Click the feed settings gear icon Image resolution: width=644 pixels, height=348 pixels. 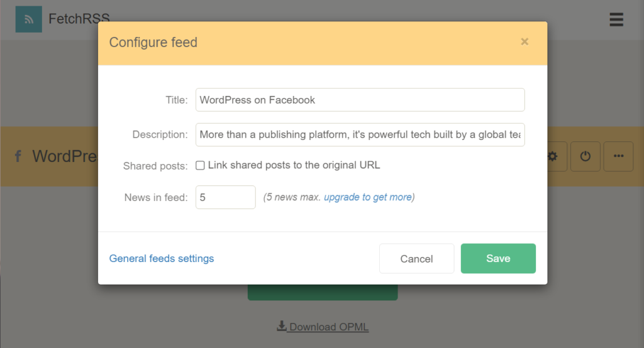(x=553, y=156)
